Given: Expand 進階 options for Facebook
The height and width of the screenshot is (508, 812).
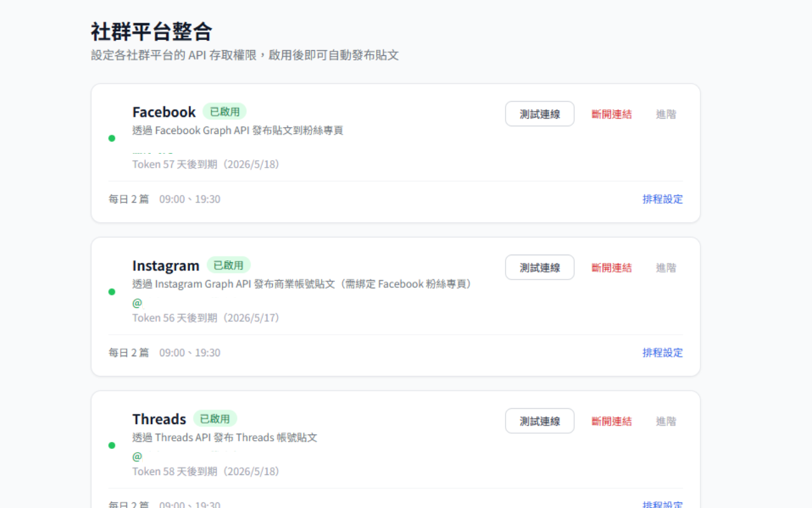Looking at the screenshot, I should (666, 114).
